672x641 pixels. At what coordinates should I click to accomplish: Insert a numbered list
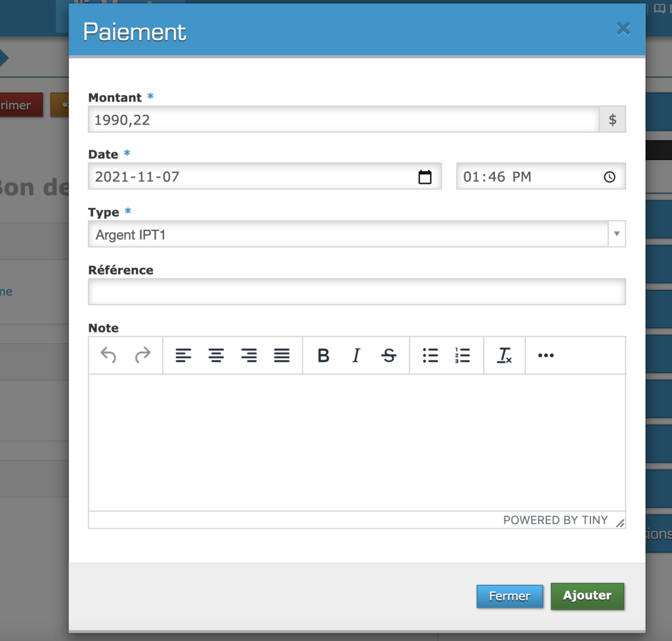(x=463, y=356)
